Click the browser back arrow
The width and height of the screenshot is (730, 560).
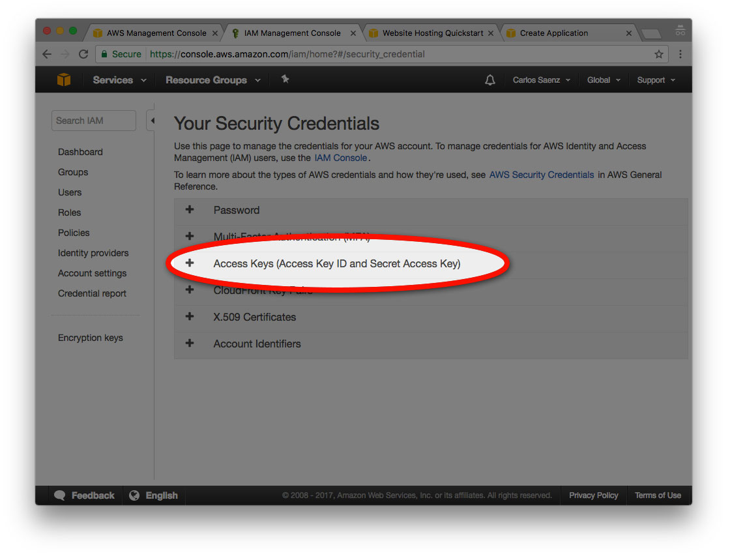click(x=47, y=54)
